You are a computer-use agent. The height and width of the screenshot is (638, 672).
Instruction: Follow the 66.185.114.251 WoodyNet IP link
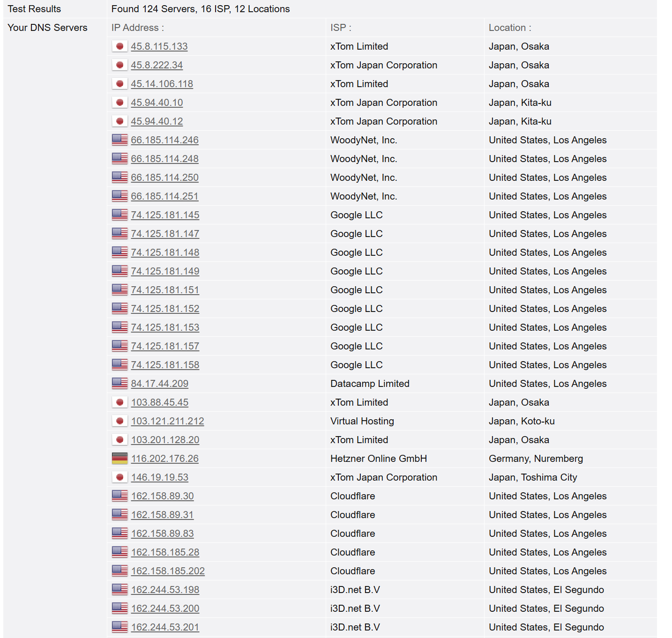pyautogui.click(x=164, y=196)
